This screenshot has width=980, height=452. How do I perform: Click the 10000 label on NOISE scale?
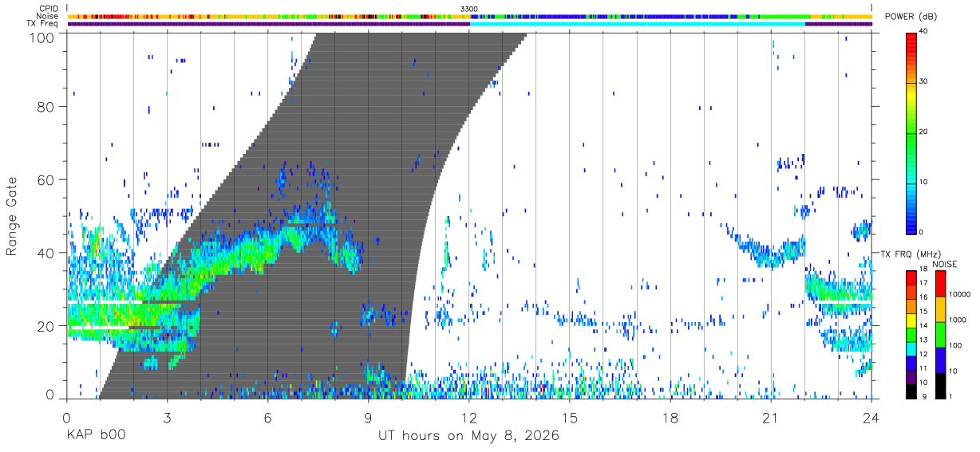[x=960, y=295]
